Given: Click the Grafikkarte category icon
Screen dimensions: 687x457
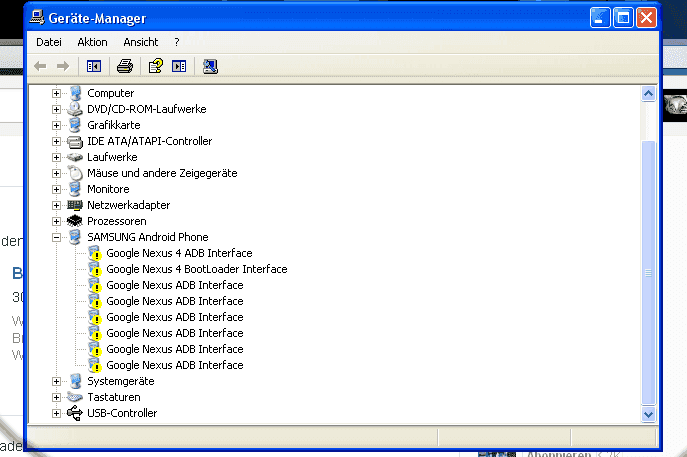Looking at the screenshot, I should click(75, 125).
